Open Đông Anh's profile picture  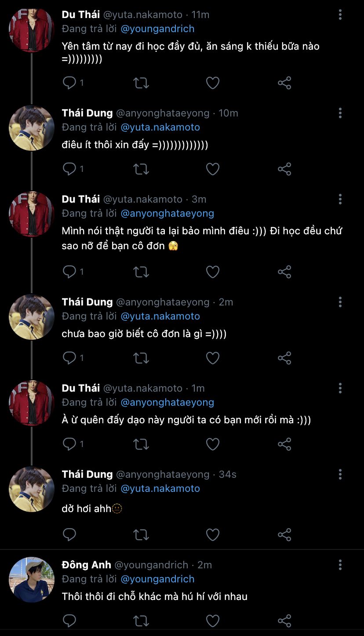pyautogui.click(x=32, y=579)
